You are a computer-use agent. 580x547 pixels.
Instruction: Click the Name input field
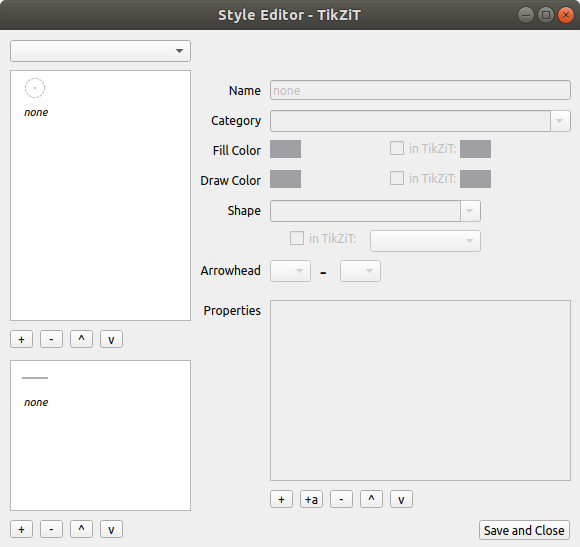(x=420, y=90)
